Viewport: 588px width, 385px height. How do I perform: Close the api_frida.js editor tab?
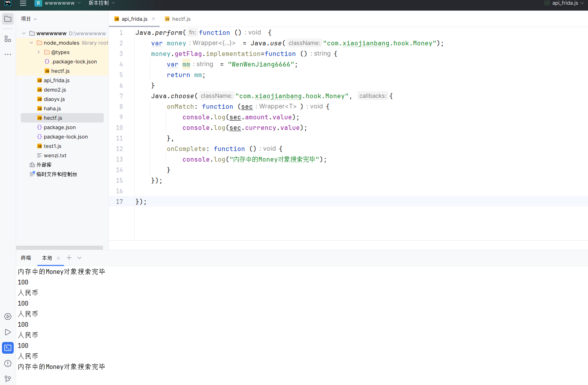pos(153,19)
